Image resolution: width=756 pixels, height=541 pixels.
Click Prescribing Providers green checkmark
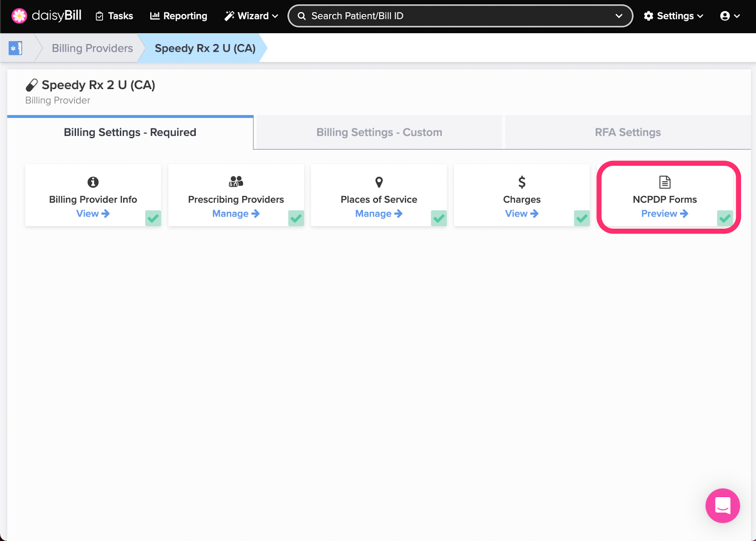(296, 218)
